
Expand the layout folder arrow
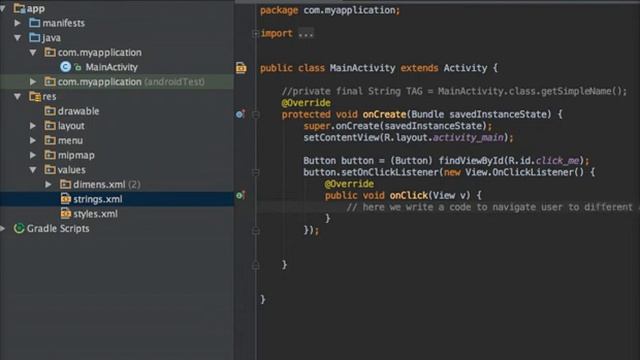coord(33,126)
